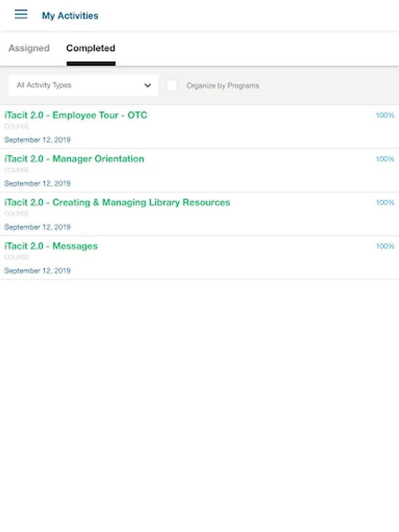The height and width of the screenshot is (532, 399).
Task: Click the date under Library Resources course
Action: (x=37, y=227)
